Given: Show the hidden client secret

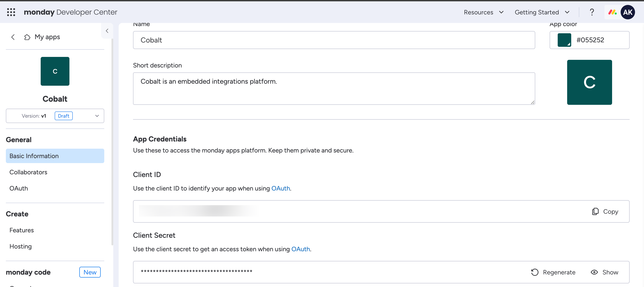Looking at the screenshot, I should (x=604, y=272).
